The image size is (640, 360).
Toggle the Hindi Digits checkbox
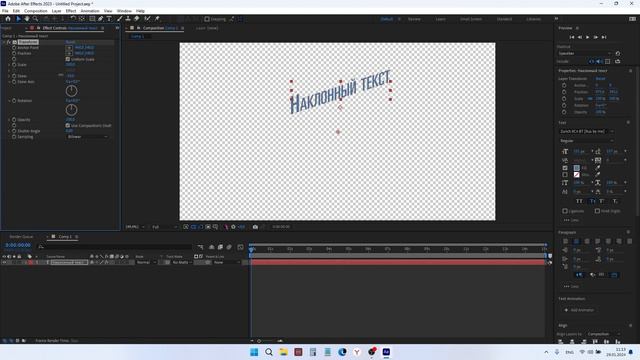pyautogui.click(x=597, y=211)
